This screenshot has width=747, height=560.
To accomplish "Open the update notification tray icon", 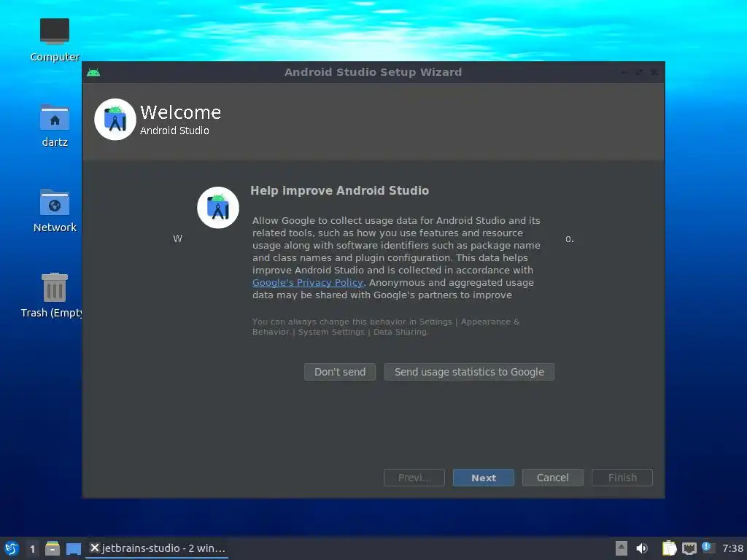I will pyautogui.click(x=708, y=548).
